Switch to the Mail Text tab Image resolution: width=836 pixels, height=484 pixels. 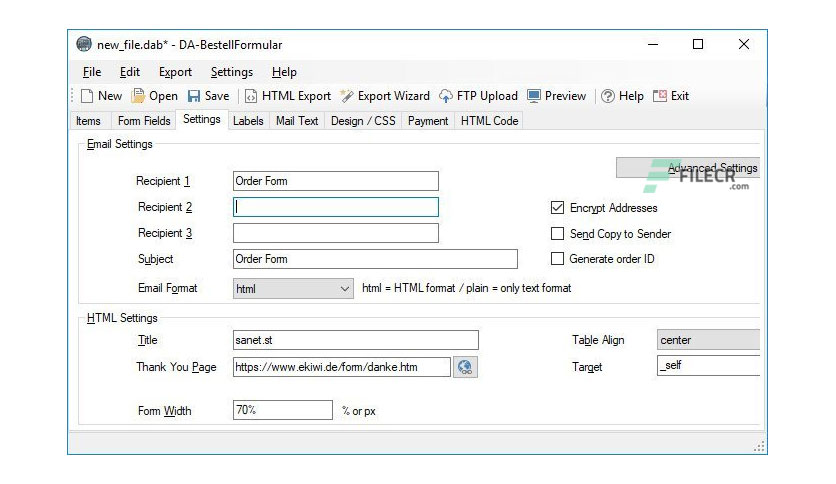296,121
